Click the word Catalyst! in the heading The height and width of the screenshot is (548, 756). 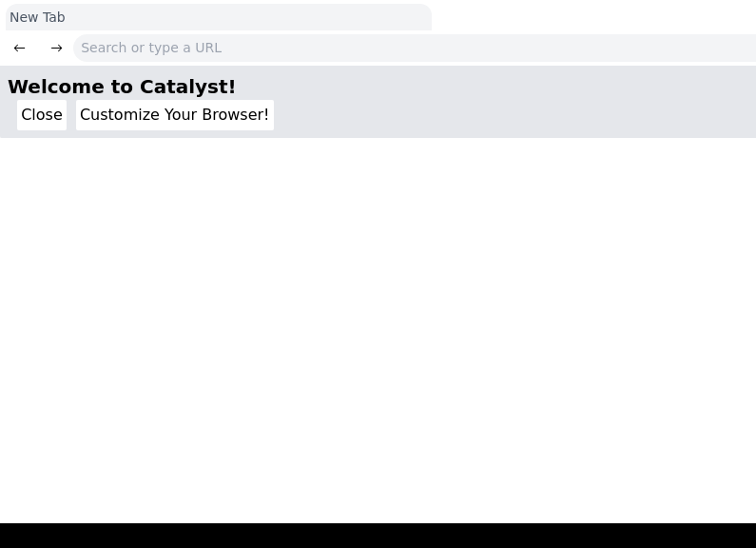pyautogui.click(x=187, y=87)
